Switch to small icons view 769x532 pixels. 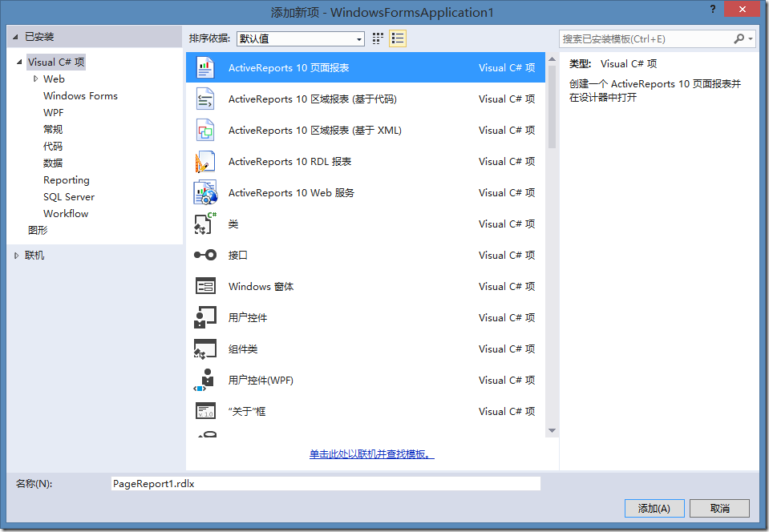tap(378, 38)
